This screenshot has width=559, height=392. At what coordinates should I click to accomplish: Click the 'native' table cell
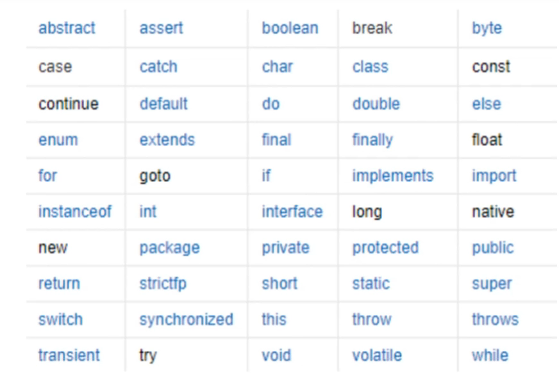point(492,211)
